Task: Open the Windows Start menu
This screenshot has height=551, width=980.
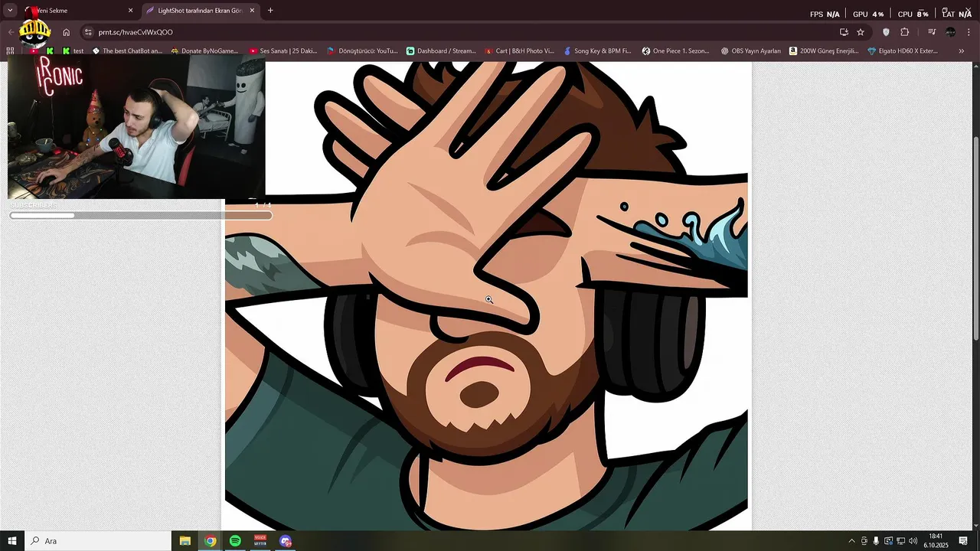Action: tap(12, 541)
